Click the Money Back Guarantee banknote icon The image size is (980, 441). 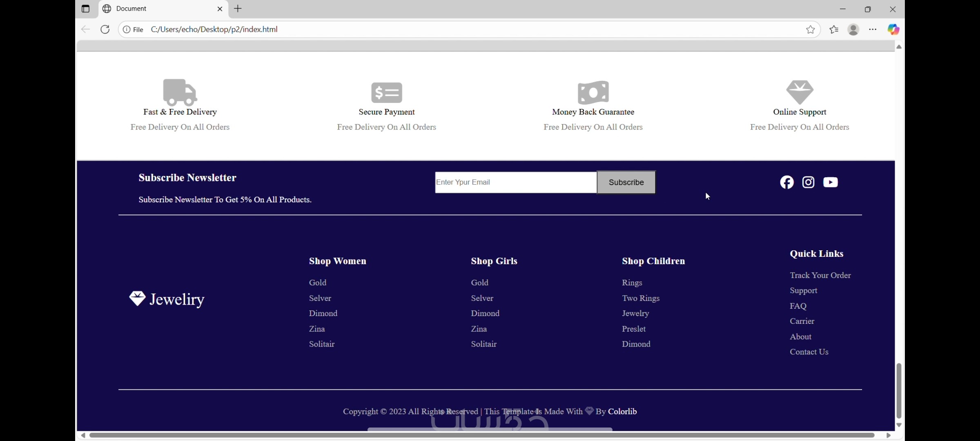point(593,93)
